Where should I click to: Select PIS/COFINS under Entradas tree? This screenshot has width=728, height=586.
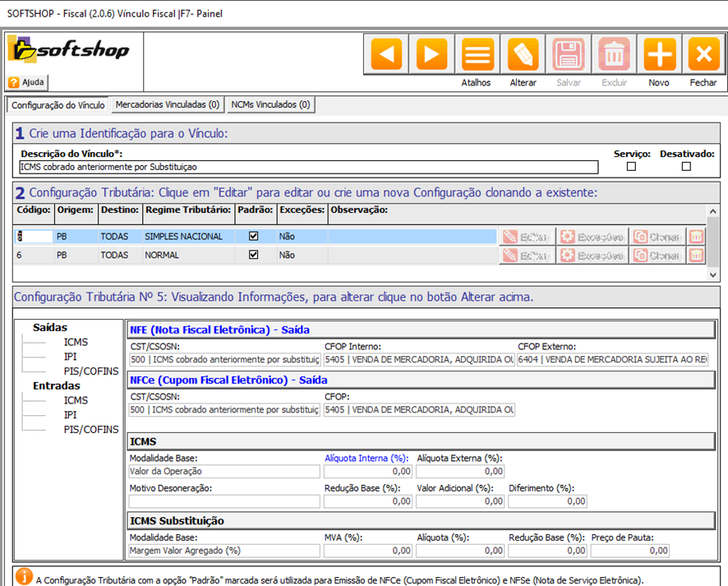90,429
